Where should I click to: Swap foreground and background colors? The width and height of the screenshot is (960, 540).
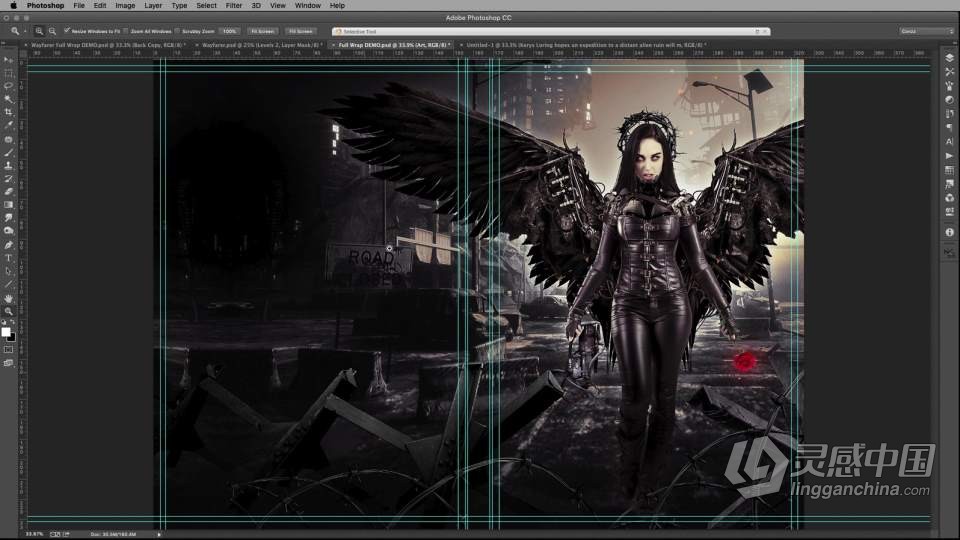pyautogui.click(x=12, y=323)
